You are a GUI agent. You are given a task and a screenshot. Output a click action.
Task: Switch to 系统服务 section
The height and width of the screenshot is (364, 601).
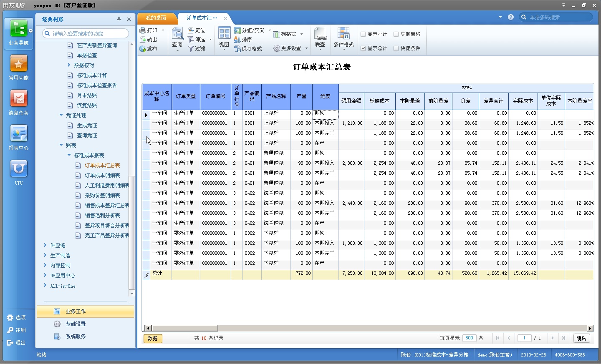click(85, 336)
